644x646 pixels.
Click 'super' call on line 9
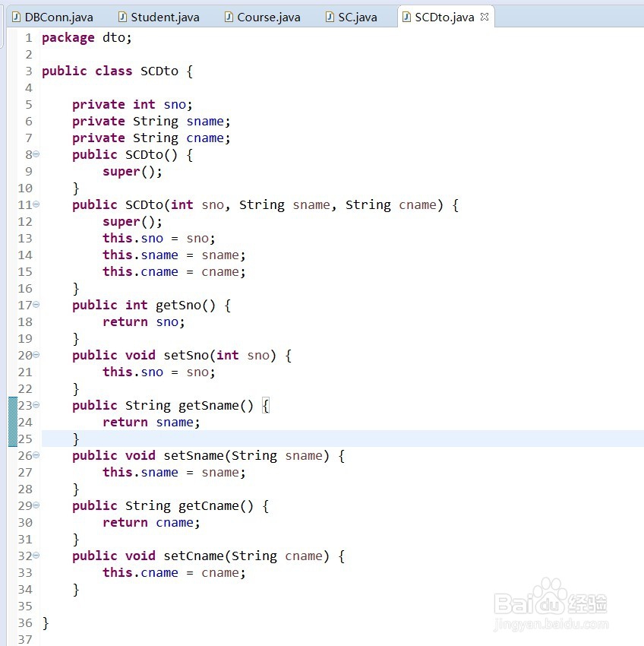(122, 172)
